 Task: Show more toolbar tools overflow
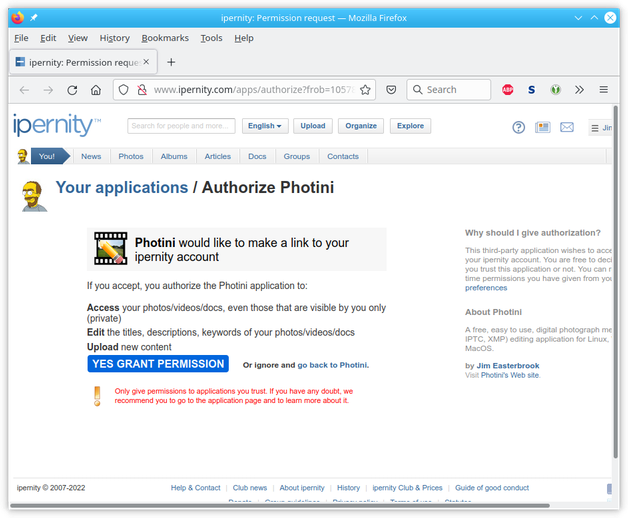(579, 90)
